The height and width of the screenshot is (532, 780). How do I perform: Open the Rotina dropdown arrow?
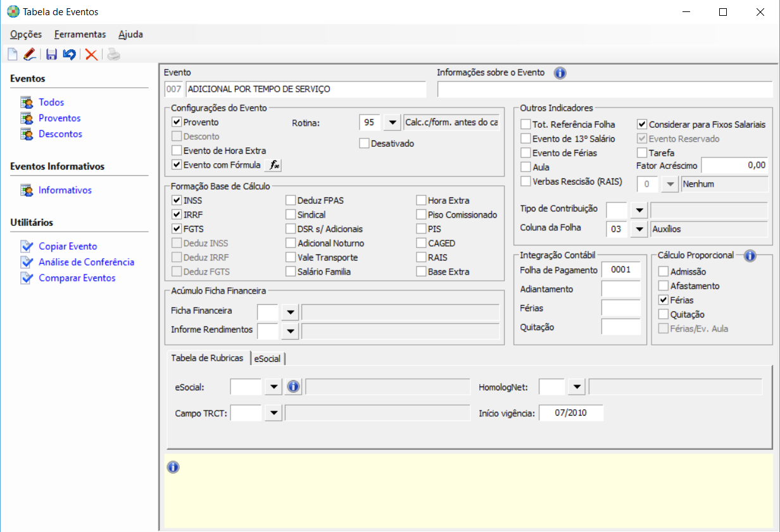pyautogui.click(x=393, y=123)
